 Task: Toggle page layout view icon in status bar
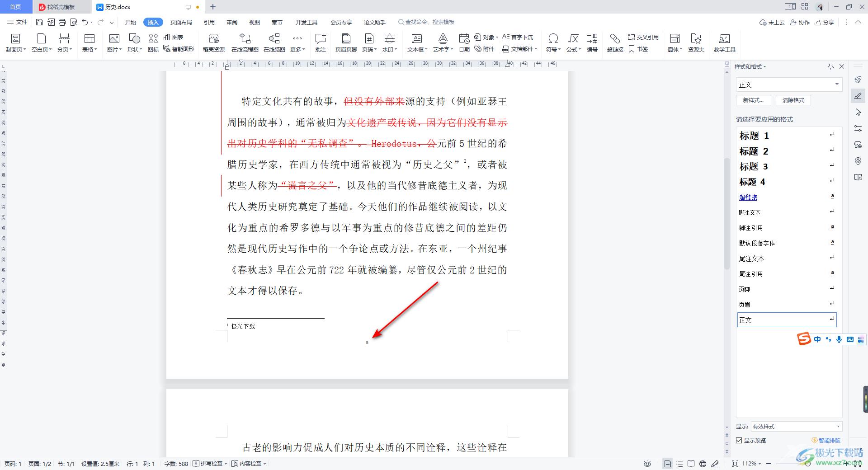(667, 464)
